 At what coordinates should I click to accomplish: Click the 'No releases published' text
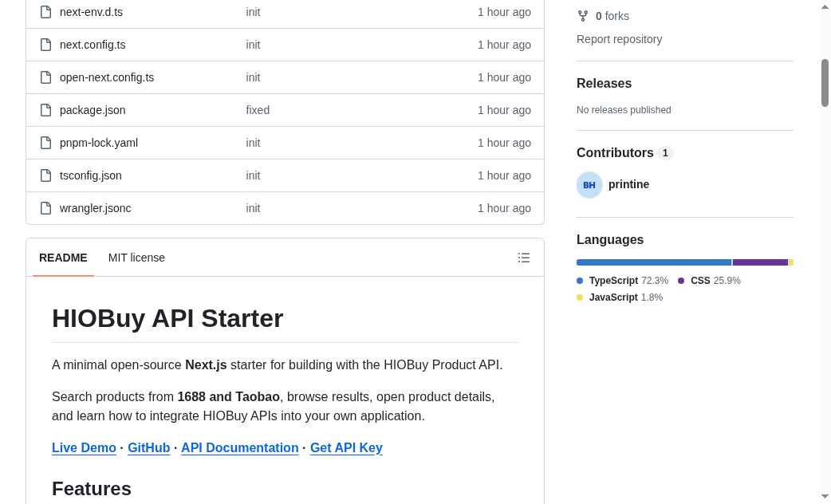tap(624, 110)
